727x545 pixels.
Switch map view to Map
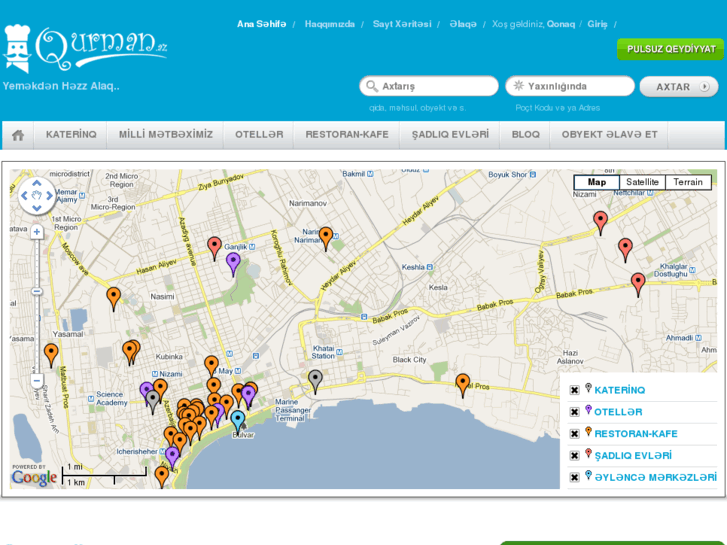(597, 182)
